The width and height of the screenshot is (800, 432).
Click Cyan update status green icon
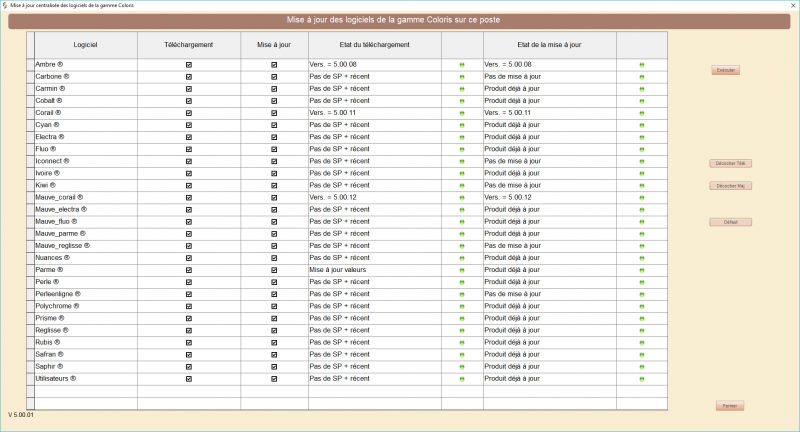click(641, 125)
